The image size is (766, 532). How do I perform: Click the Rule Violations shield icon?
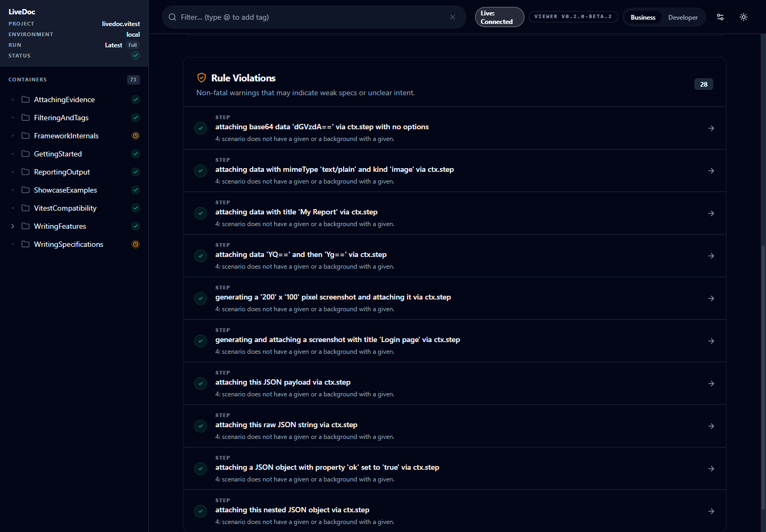coord(202,78)
